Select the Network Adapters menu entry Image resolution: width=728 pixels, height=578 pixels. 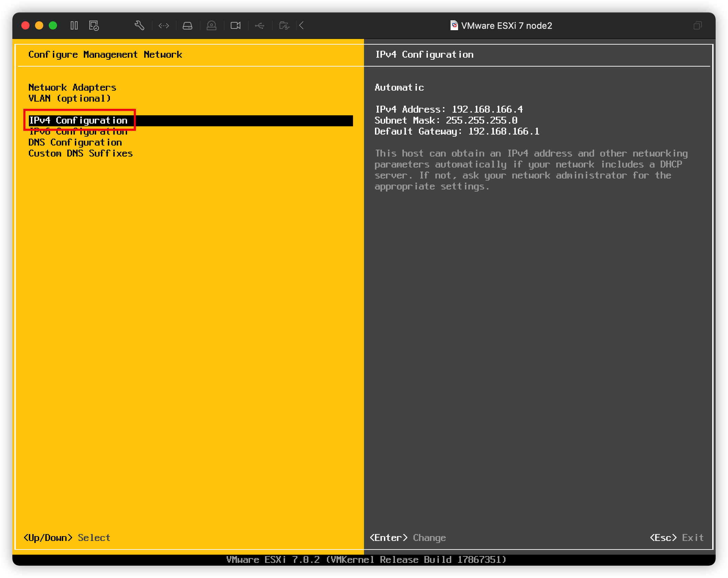coord(72,87)
